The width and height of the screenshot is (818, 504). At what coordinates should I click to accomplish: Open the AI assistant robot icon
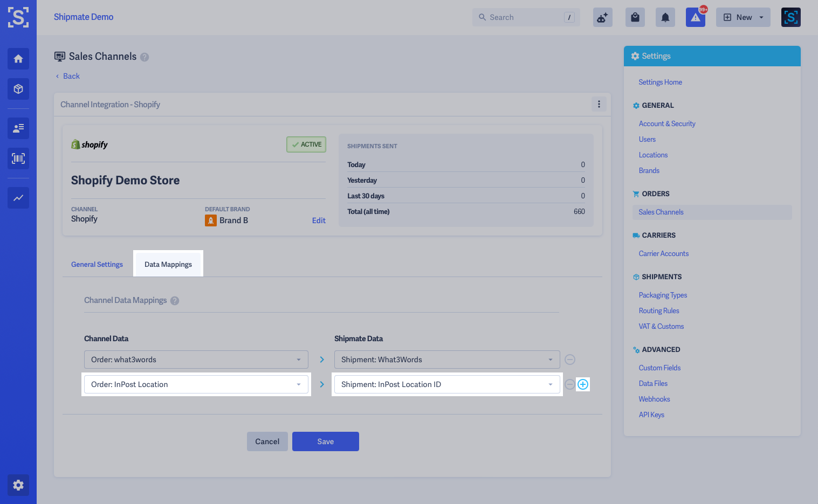(x=602, y=17)
